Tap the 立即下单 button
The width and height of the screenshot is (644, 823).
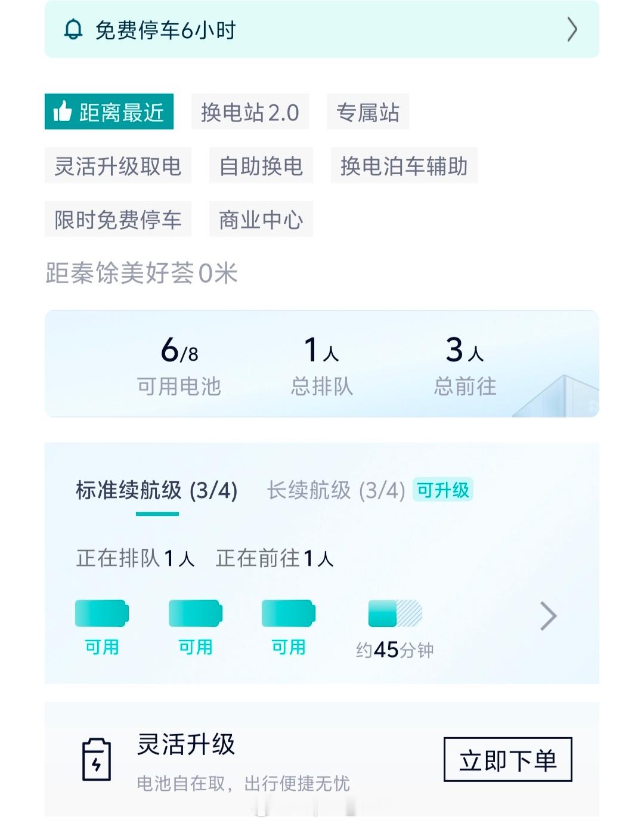pyautogui.click(x=508, y=760)
